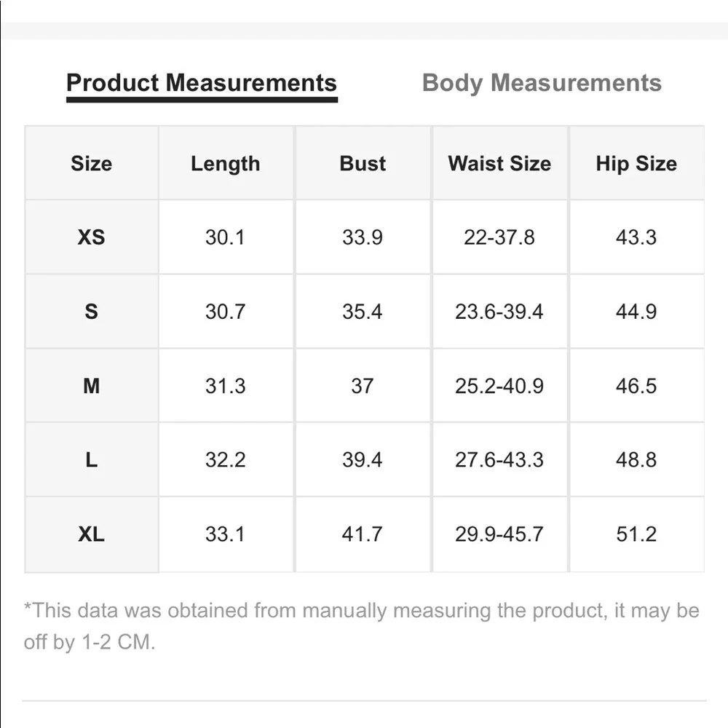Click the Hip Size column header
Image resolution: width=728 pixels, height=728 pixels.
636,164
